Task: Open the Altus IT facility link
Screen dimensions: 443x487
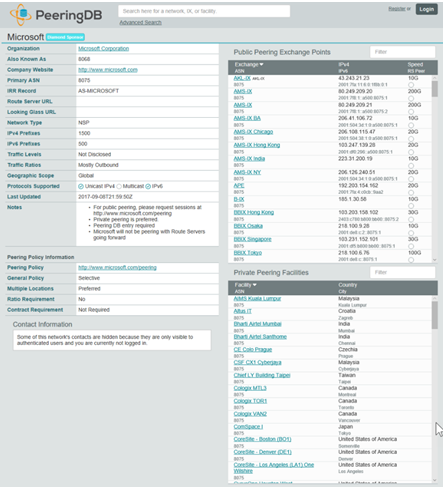Action: coord(243,311)
